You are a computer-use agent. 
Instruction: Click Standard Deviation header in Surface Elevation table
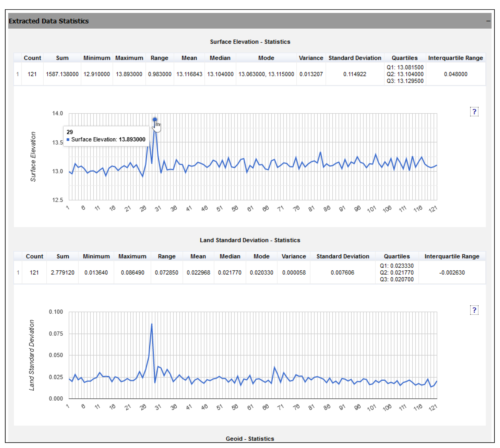coord(355,58)
